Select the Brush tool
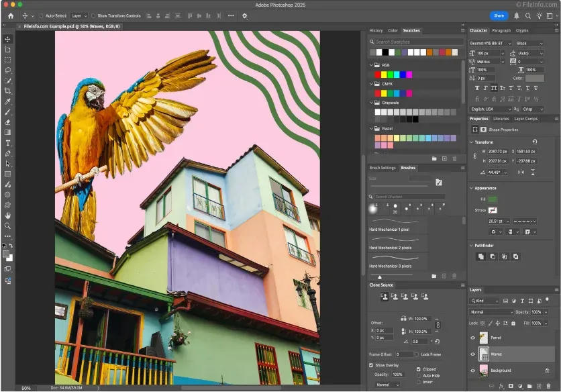Image resolution: width=561 pixels, height=392 pixels. [7, 111]
